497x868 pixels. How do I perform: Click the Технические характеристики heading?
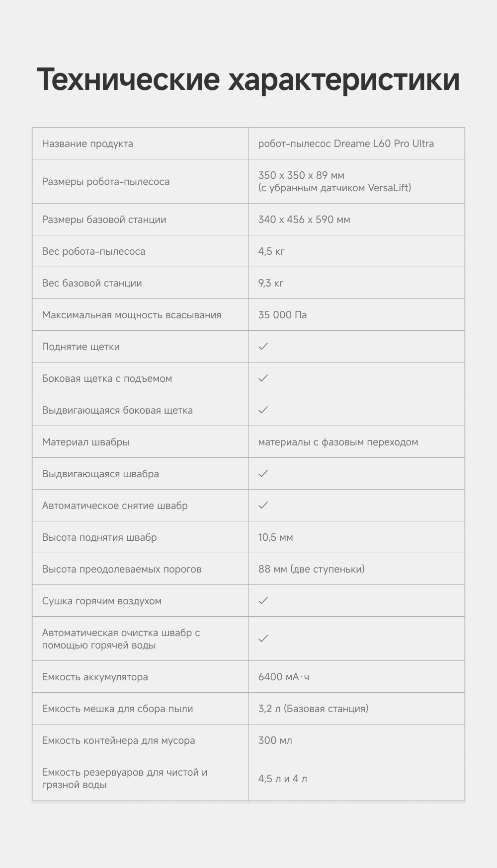point(248,79)
